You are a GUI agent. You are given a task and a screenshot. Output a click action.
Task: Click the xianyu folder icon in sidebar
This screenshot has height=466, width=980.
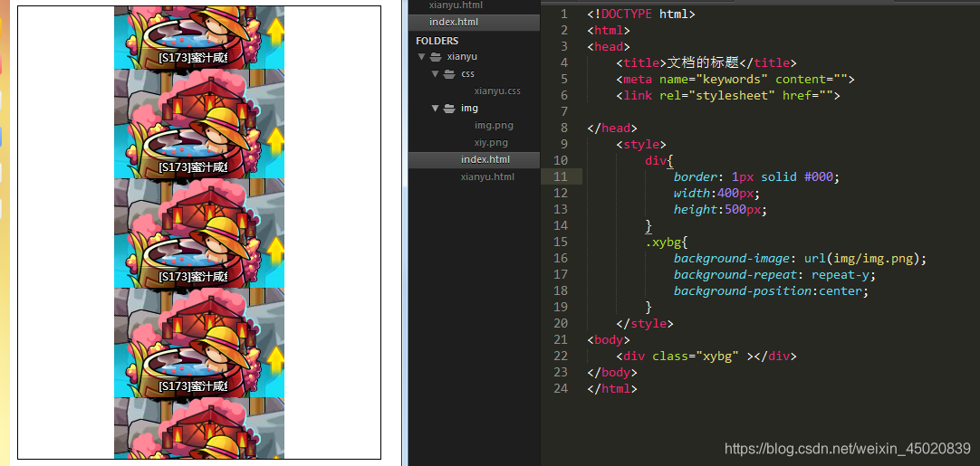tap(437, 57)
